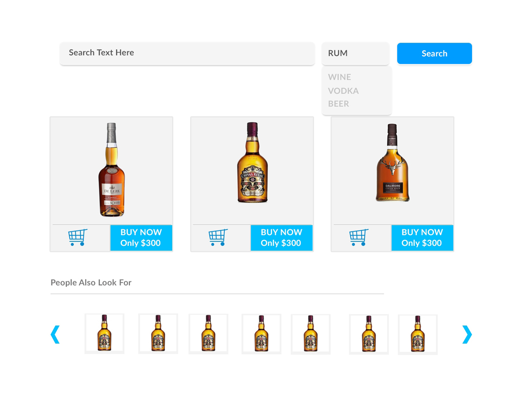Open the RUM category dropdown
The width and height of the screenshot is (532, 399).
[356, 53]
